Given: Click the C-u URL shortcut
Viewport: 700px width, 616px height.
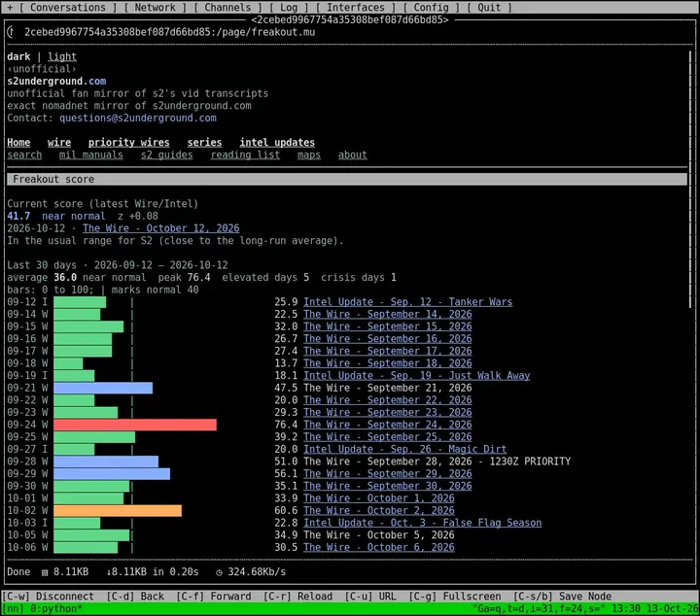Looking at the screenshot, I should [370, 597].
